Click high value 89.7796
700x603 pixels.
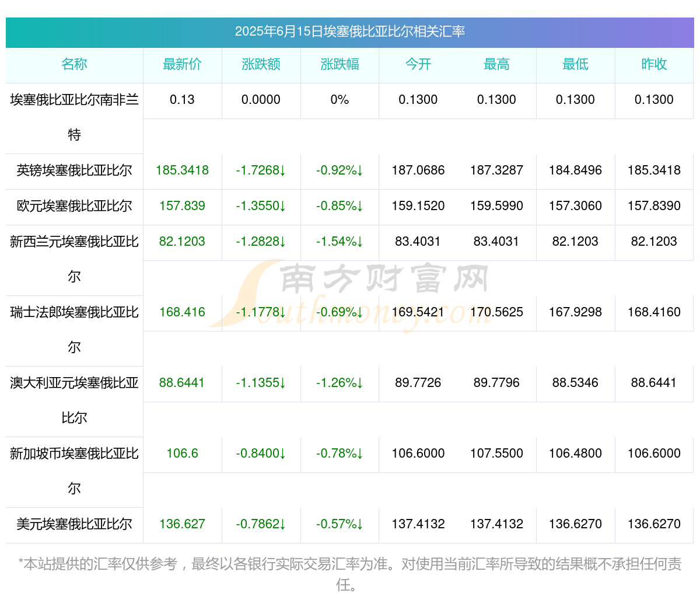pyautogui.click(x=496, y=383)
